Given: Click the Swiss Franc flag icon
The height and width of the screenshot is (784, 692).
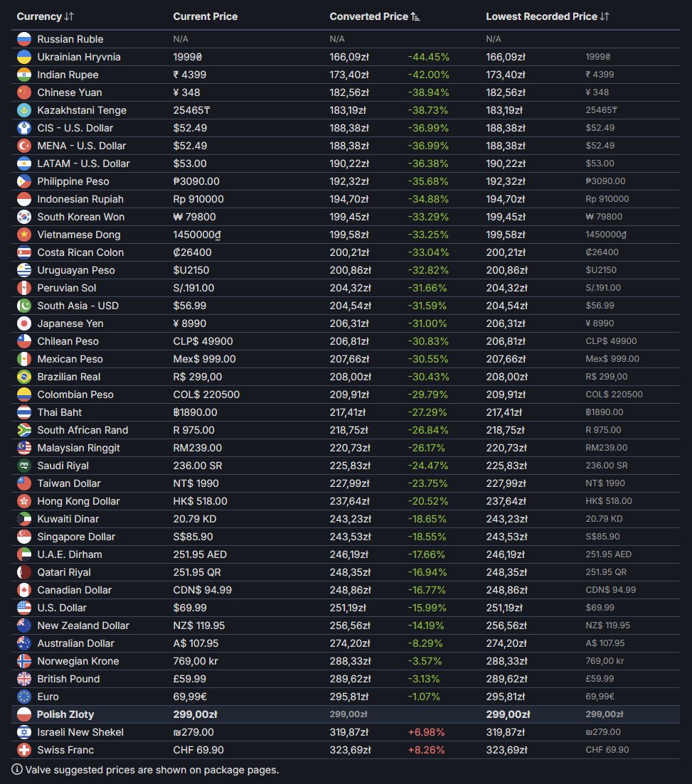Looking at the screenshot, I should point(24,749).
